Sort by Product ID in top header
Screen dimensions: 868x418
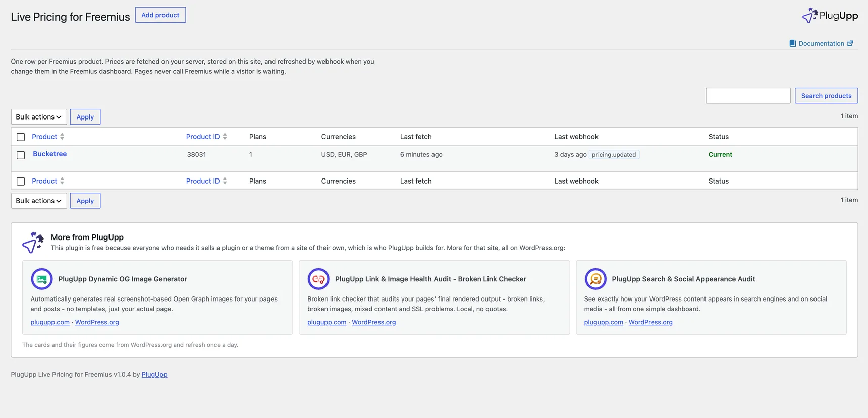pos(203,137)
